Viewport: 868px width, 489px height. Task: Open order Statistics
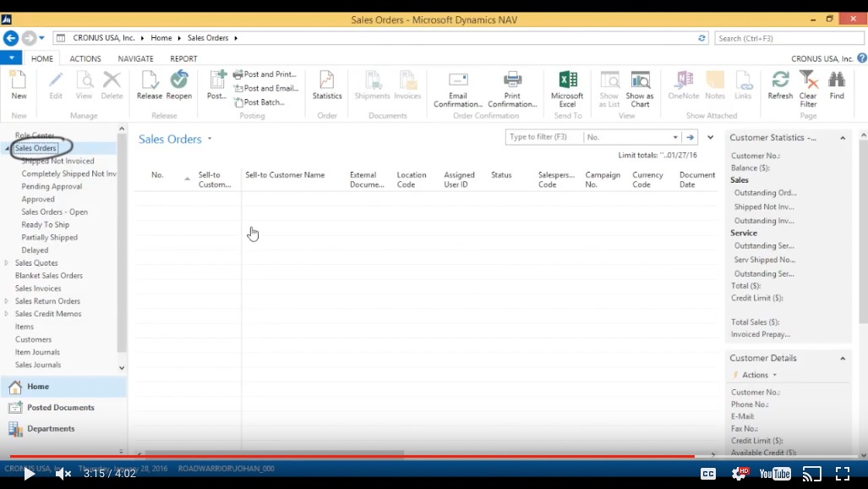click(327, 85)
